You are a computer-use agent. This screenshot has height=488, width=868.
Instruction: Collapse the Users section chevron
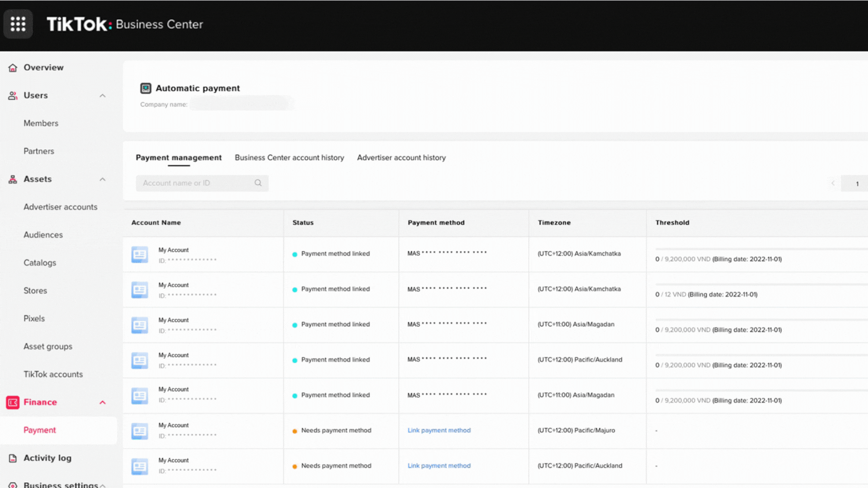click(x=103, y=96)
